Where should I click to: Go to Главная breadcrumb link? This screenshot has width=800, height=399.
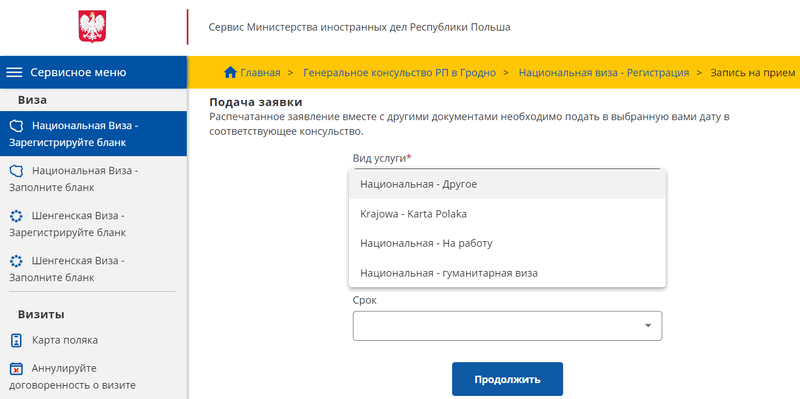click(x=260, y=72)
